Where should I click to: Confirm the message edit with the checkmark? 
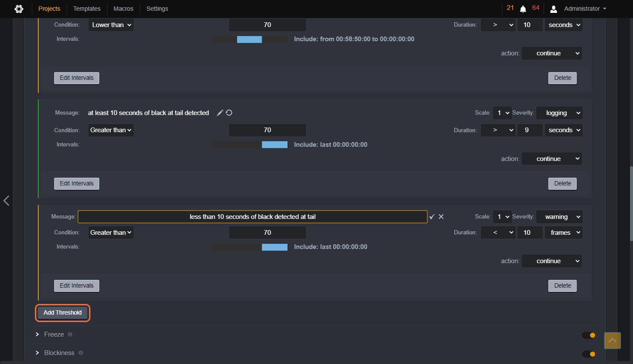432,217
